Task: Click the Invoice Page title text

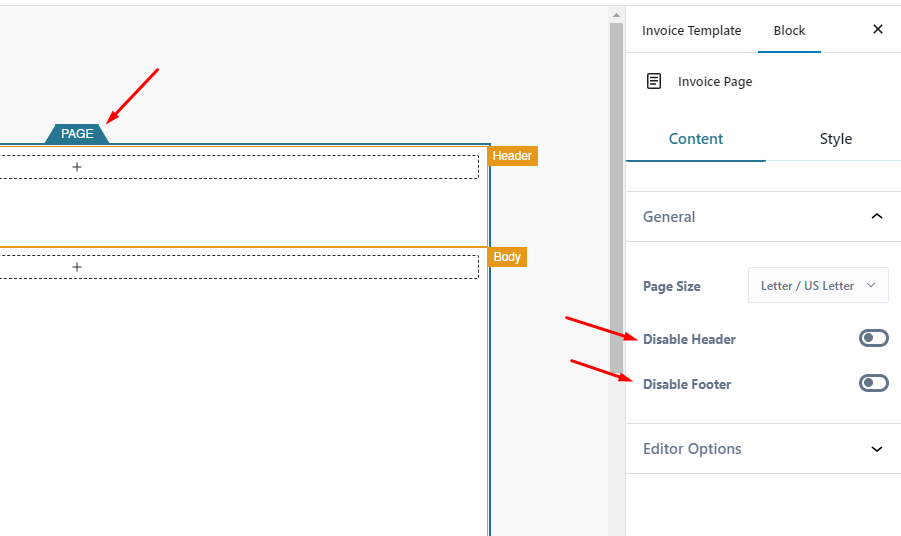Action: pos(715,82)
